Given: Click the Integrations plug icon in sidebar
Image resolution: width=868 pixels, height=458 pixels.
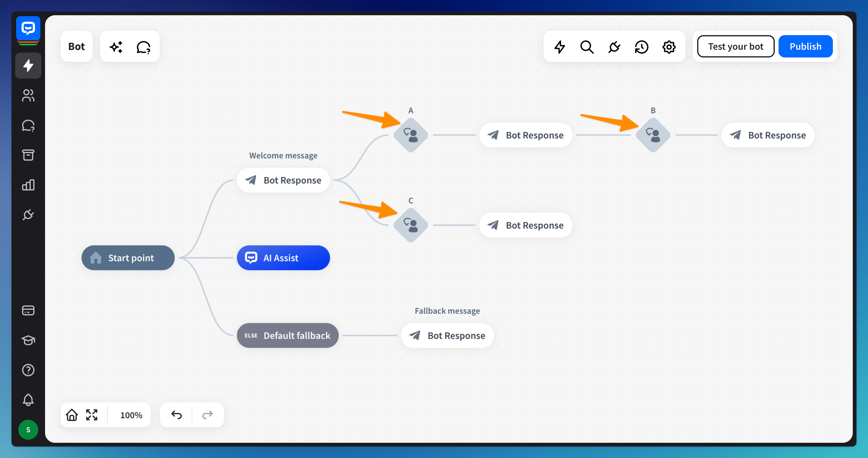Looking at the screenshot, I should 28,214.
